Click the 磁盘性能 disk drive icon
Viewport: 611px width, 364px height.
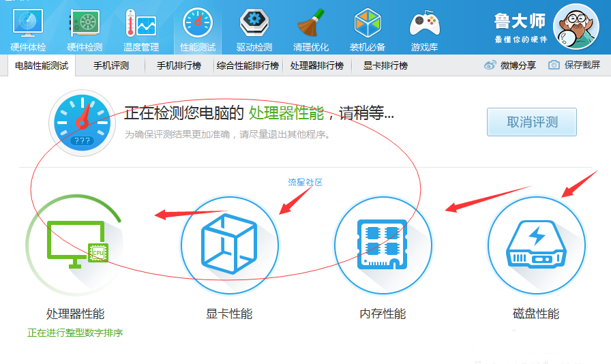point(537,245)
